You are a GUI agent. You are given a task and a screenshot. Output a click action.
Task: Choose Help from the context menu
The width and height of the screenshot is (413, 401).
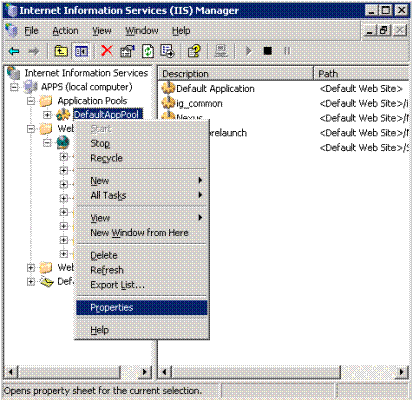tap(142, 330)
